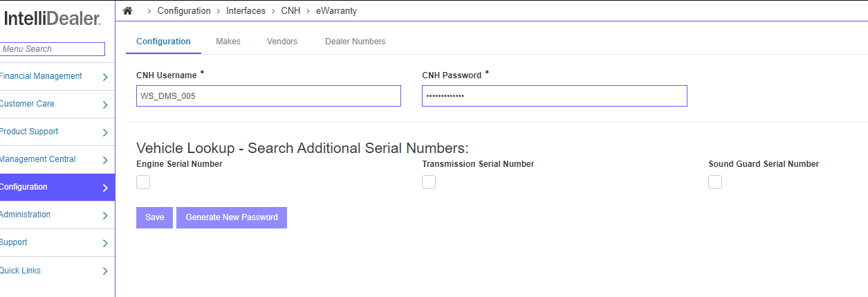868x297 pixels.
Task: Check the Transmission Serial Number box
Action: tap(429, 182)
